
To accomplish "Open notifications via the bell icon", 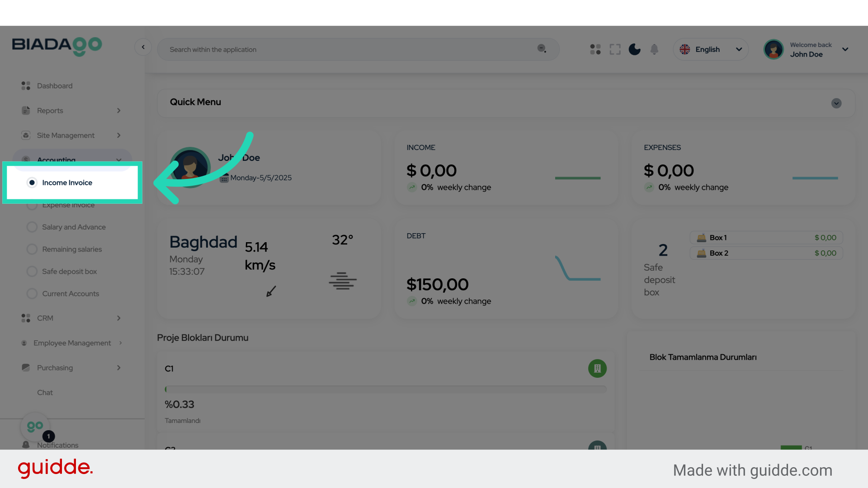I will click(654, 49).
